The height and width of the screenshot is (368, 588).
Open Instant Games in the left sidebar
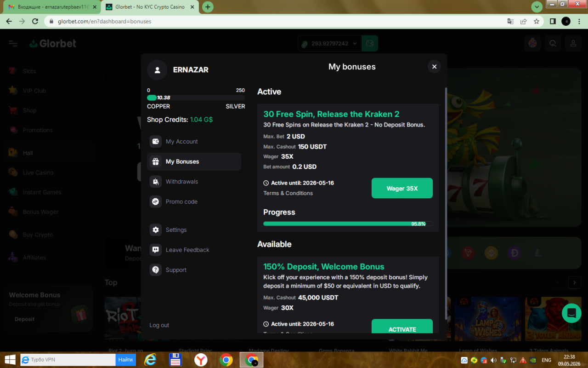[42, 192]
